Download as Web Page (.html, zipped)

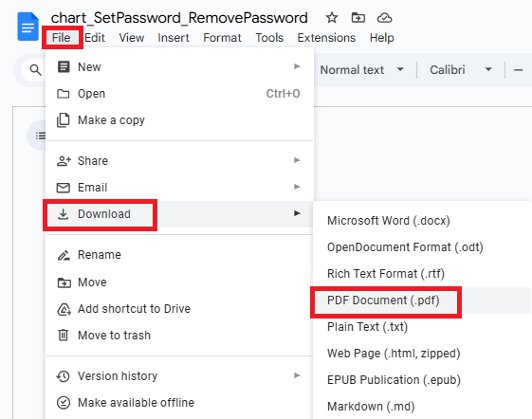point(422,354)
